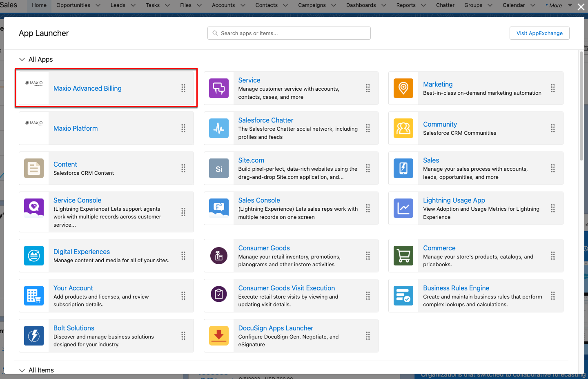Image resolution: width=588 pixels, height=379 pixels.
Task: Open the Sales Console app link
Action: (x=259, y=200)
